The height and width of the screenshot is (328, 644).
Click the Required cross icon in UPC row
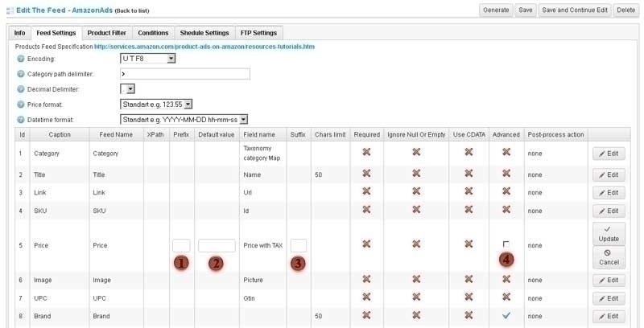point(366,297)
